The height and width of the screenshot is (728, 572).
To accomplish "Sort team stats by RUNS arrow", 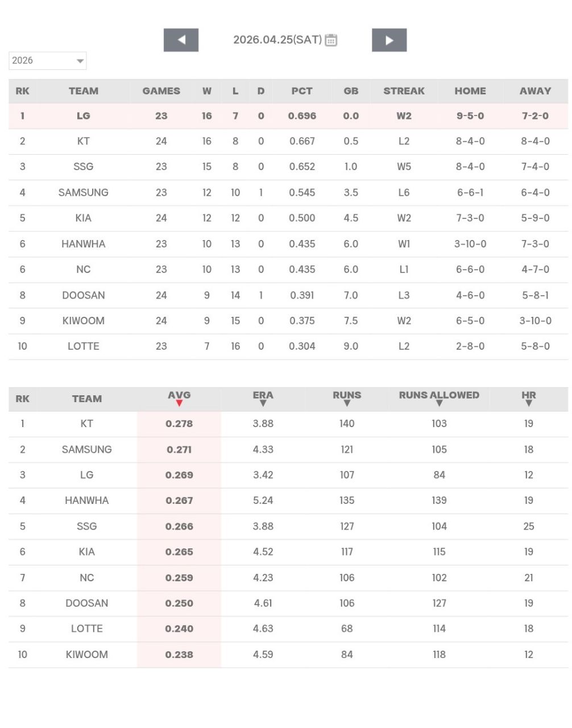I will (347, 403).
